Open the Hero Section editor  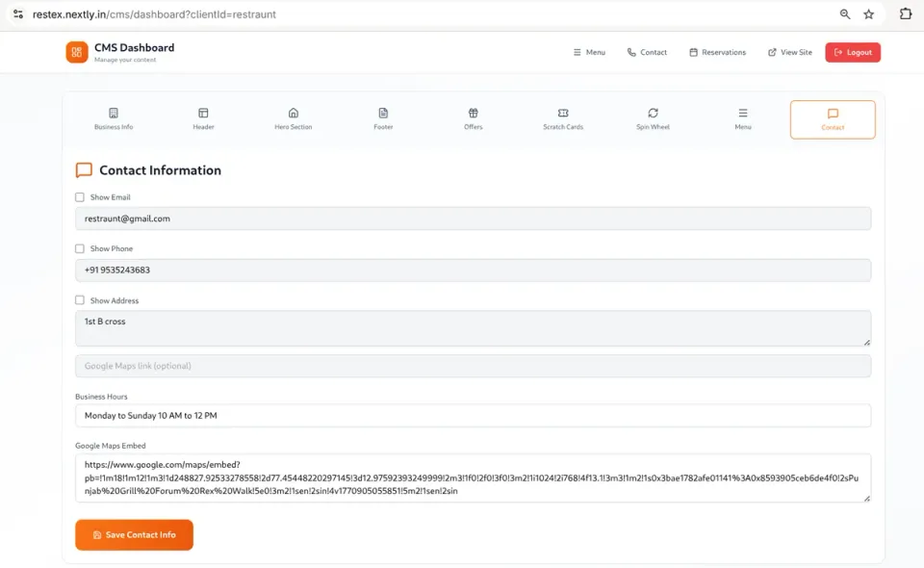(x=293, y=117)
